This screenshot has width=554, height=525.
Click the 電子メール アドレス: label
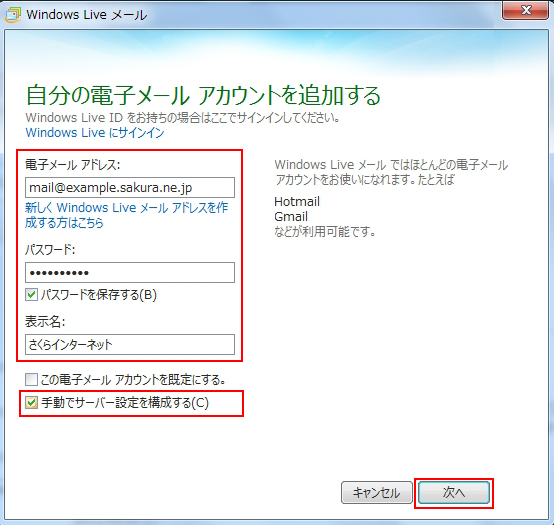[x=72, y=165]
